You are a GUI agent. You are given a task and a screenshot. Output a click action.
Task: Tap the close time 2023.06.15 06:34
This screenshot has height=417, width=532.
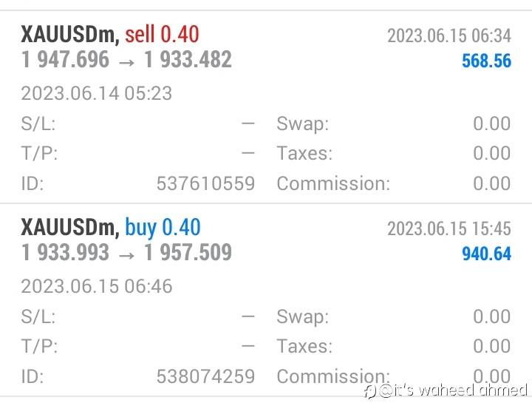point(449,35)
